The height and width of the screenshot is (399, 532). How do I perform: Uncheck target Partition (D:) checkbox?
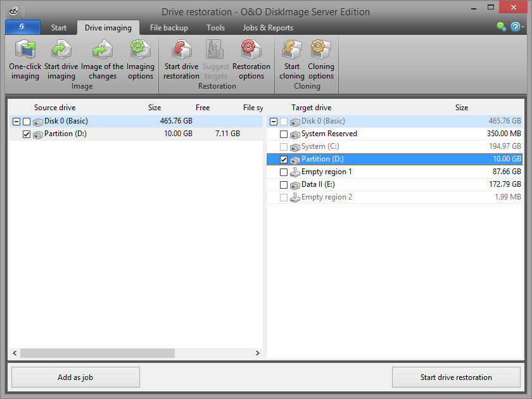coord(284,160)
